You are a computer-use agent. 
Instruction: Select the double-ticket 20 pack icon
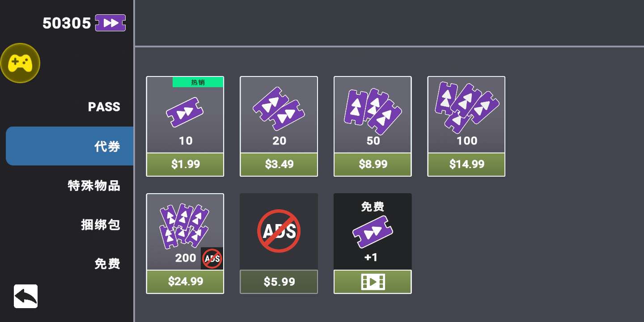(x=279, y=110)
